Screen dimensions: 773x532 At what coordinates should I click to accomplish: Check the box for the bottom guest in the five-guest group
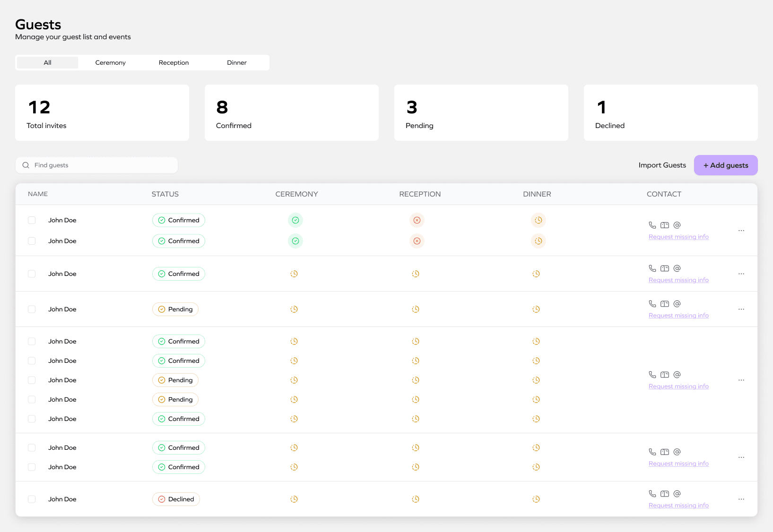[32, 419]
